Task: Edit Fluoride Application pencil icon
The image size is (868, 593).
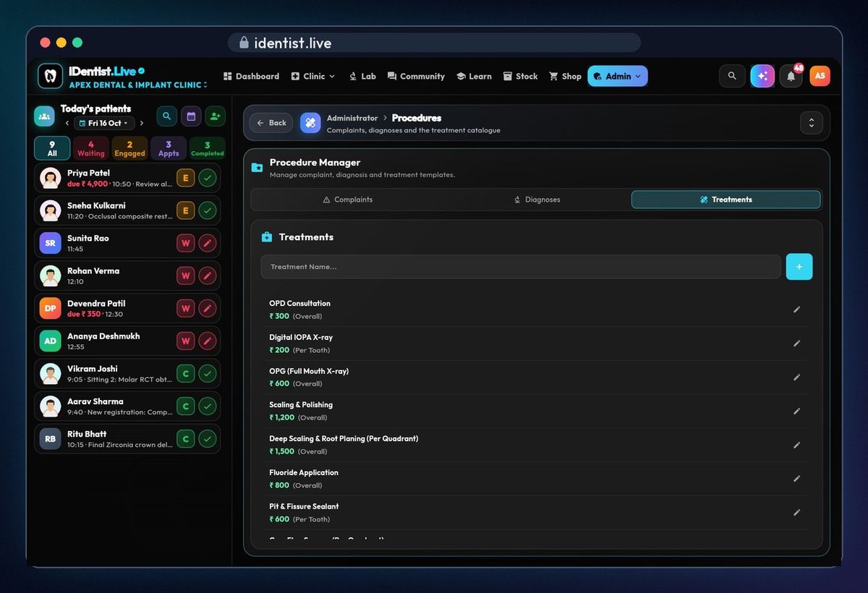Action: [796, 479]
